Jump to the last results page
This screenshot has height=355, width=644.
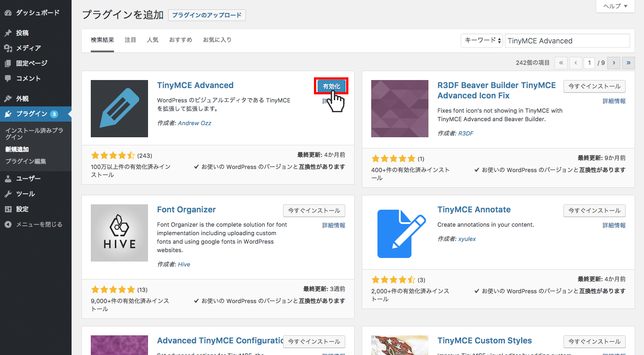tap(628, 63)
